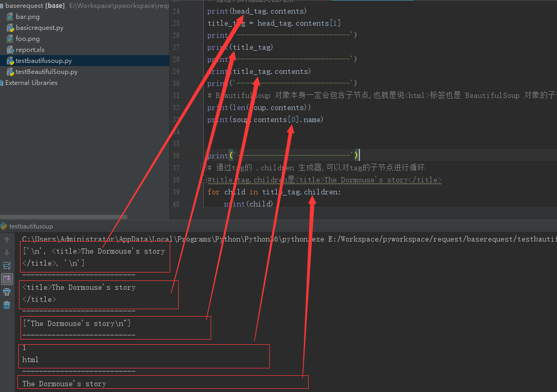Image resolution: width=557 pixels, height=392 pixels.
Task: Click the image icon beside foo.png
Action: coord(9,38)
